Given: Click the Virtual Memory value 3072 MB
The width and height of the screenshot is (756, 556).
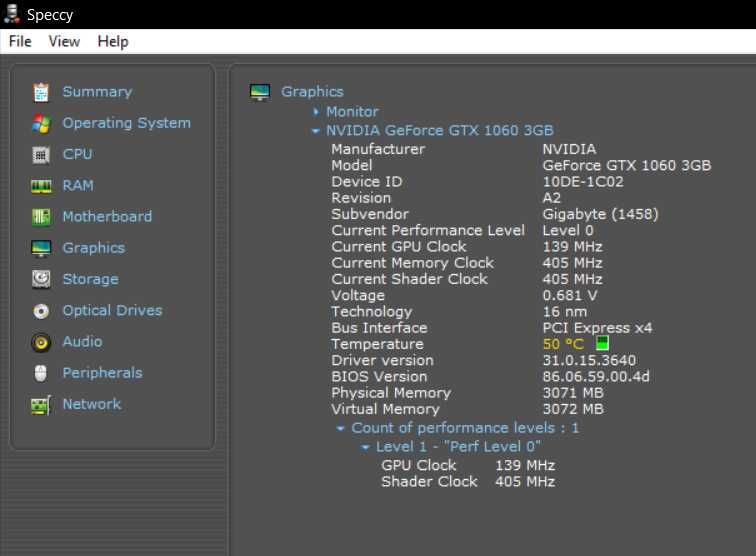Looking at the screenshot, I should 573,409.
